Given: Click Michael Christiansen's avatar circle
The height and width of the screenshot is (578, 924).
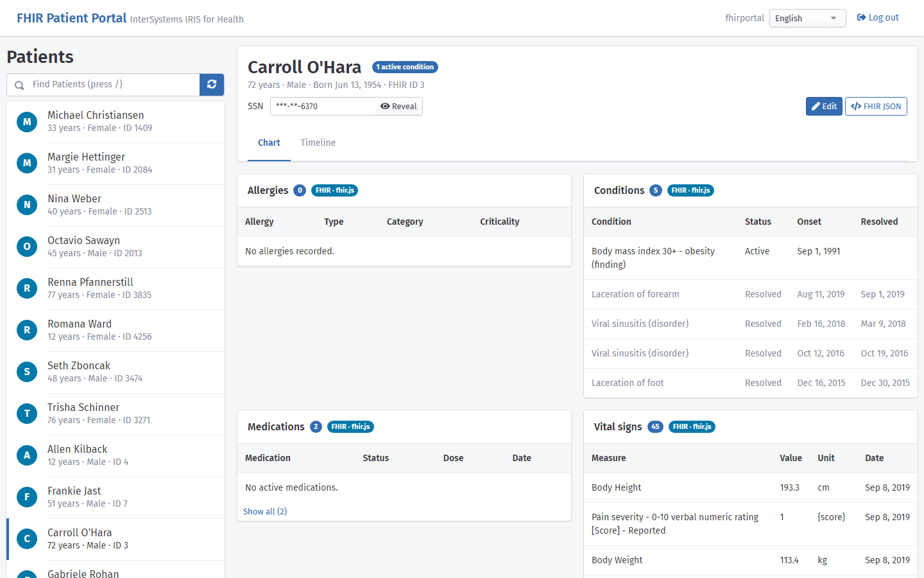Looking at the screenshot, I should [27, 121].
